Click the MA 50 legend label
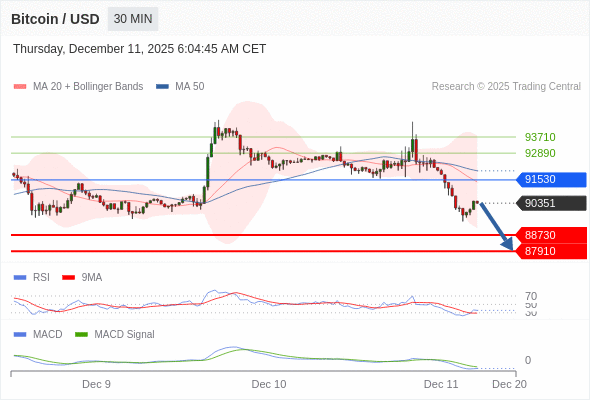590x400 pixels. point(190,87)
